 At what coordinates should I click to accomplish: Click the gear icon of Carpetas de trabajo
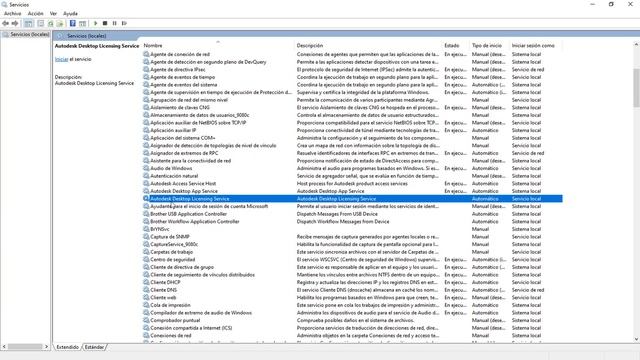pos(146,252)
